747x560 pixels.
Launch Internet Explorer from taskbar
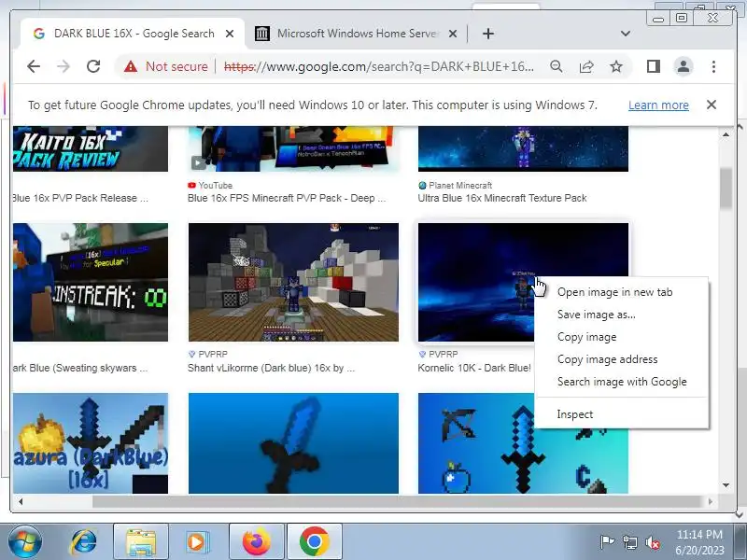point(83,542)
